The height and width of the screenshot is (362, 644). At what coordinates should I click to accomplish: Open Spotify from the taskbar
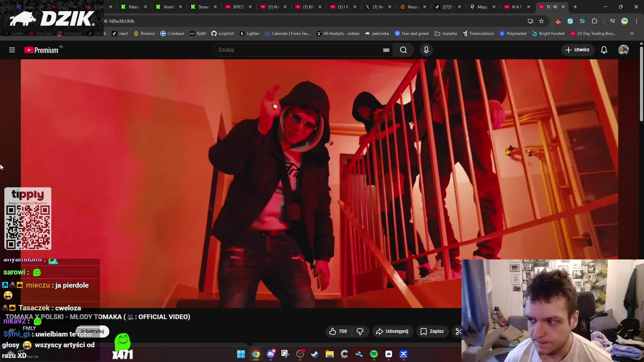point(374,354)
